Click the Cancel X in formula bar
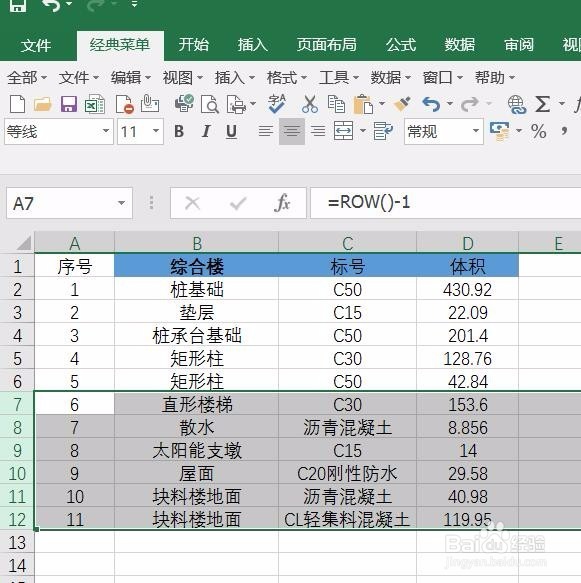 [x=193, y=203]
